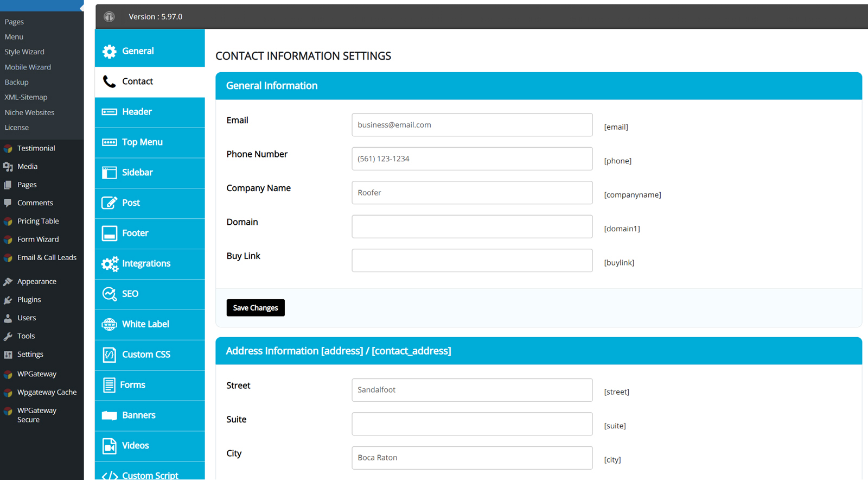Click the logo icon beside Version text
This screenshot has height=480, width=868.
[110, 17]
